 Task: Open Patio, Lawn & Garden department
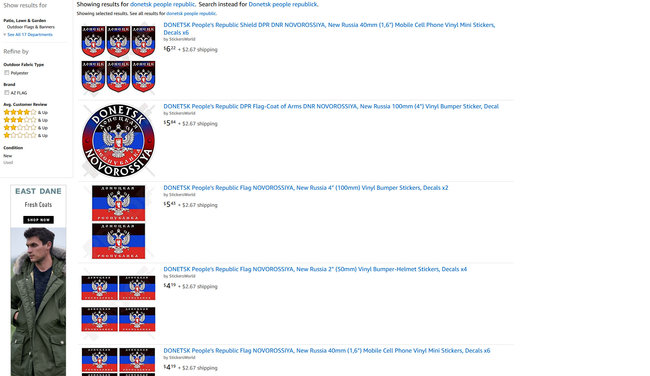click(x=24, y=20)
